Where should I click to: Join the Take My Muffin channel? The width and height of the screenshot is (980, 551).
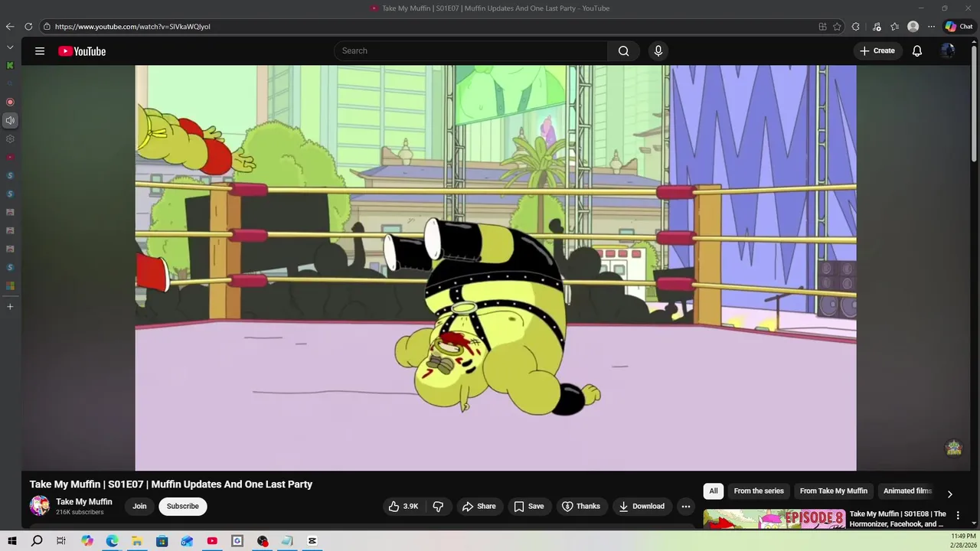pos(139,507)
